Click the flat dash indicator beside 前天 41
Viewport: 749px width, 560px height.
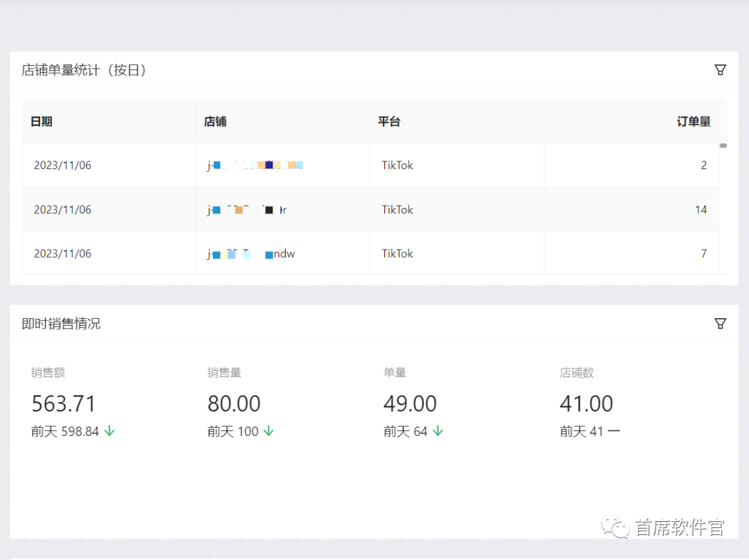click(x=614, y=431)
